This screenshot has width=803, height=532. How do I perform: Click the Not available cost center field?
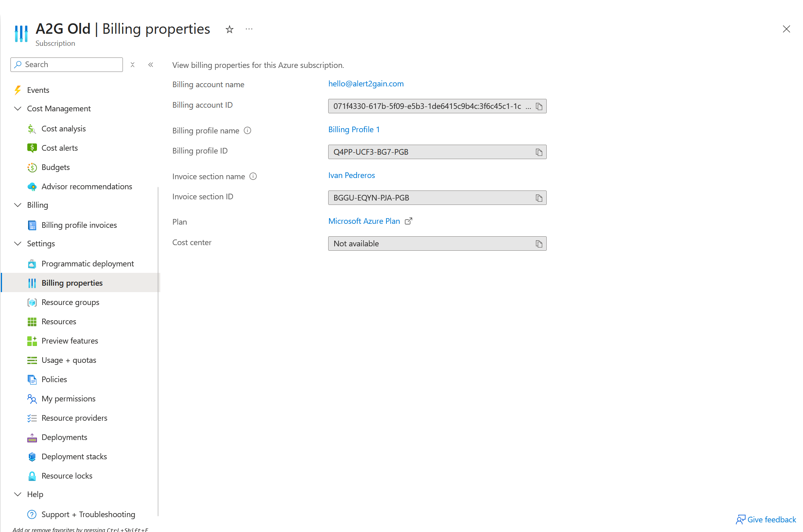(437, 243)
